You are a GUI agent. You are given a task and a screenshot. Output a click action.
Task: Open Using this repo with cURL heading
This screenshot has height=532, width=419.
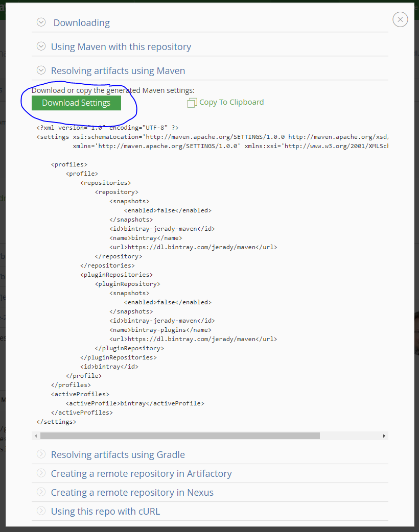coord(105,511)
